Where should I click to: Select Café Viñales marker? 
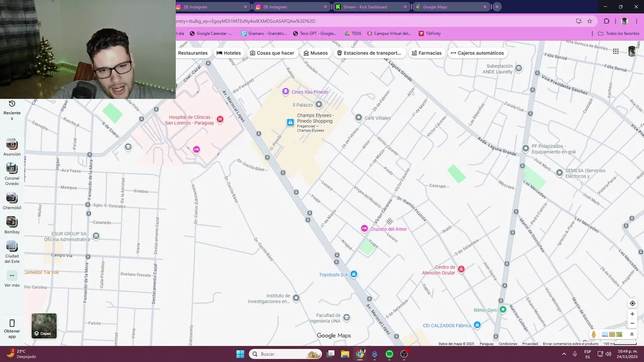tap(358, 118)
